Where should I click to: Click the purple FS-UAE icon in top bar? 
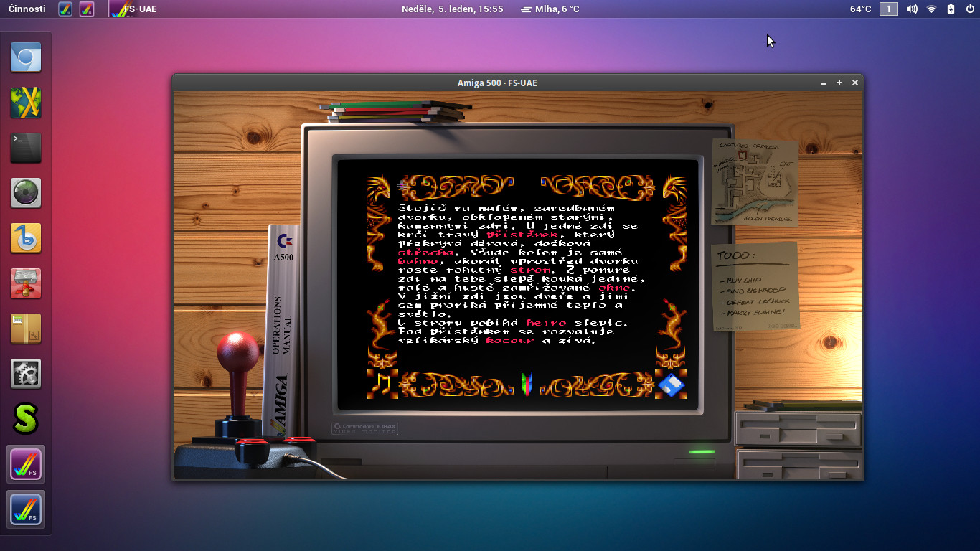(87, 9)
